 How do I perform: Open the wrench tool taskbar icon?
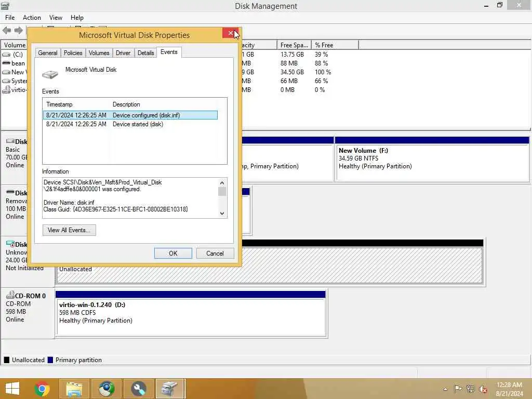(x=139, y=389)
